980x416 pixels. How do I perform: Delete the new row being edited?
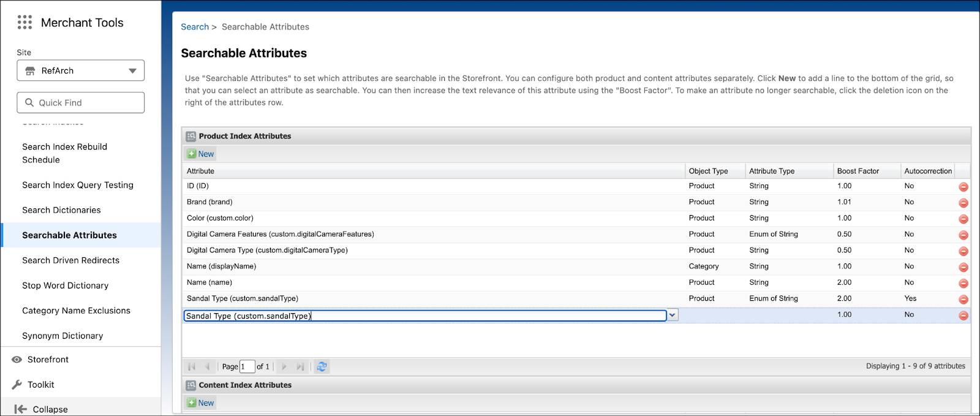[x=963, y=316]
